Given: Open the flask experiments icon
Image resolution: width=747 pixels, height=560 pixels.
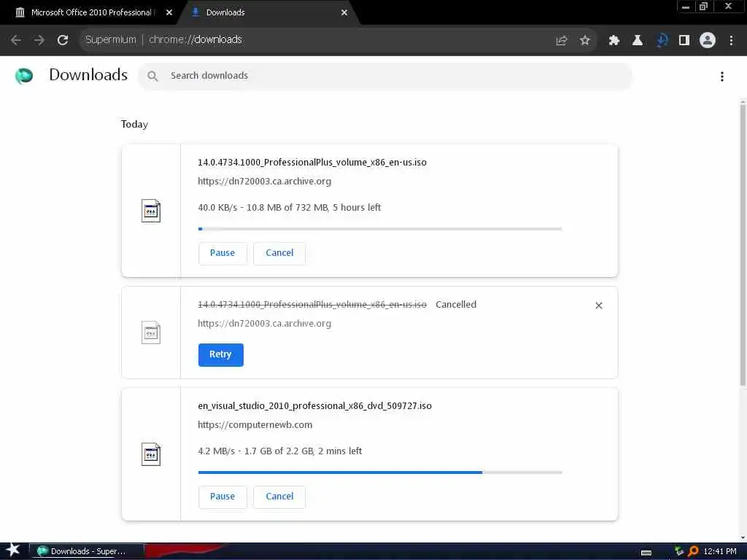Looking at the screenshot, I should [637, 41].
